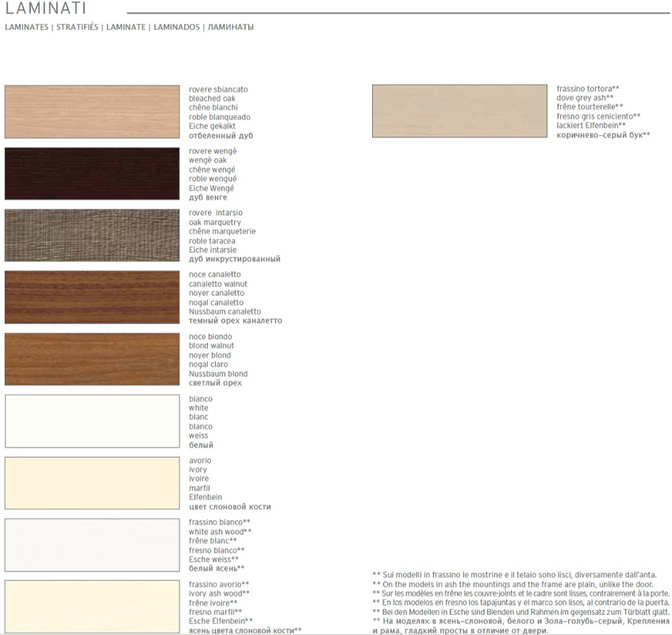
Task: Click the 'noce canaletto' label text
Action: [215, 275]
